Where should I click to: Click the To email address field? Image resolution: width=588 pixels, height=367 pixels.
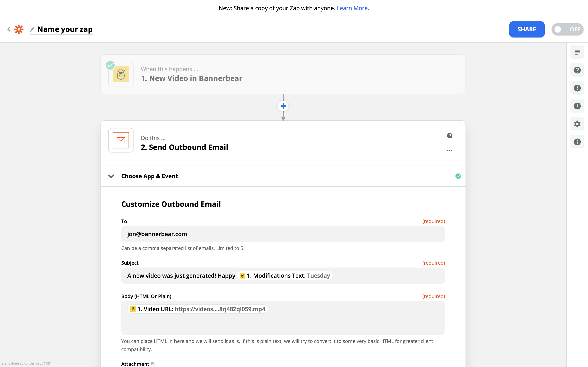pyautogui.click(x=283, y=234)
